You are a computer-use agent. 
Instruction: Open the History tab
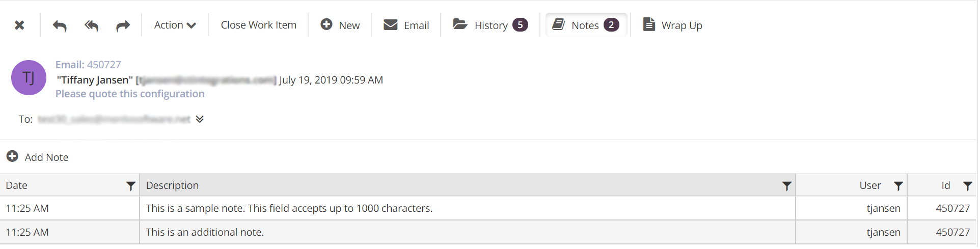click(x=490, y=25)
